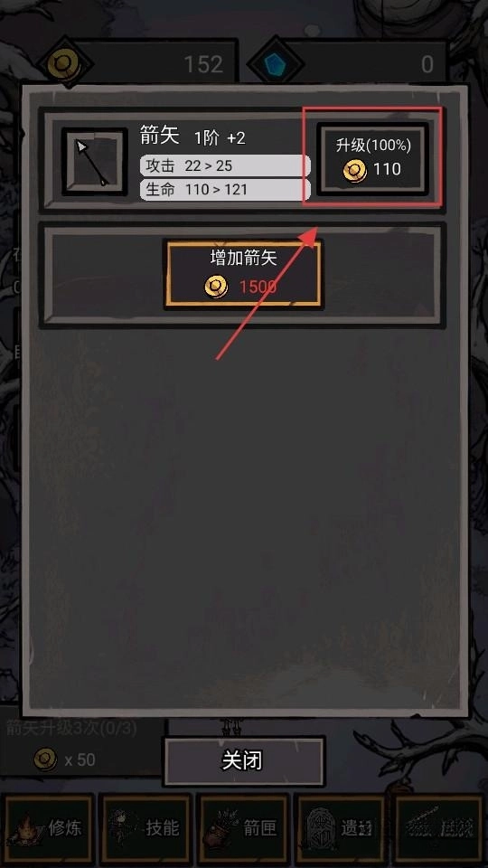Select the 攻击 22 > 25 stat bar
Screen dimensions: 488x868
click(x=225, y=165)
